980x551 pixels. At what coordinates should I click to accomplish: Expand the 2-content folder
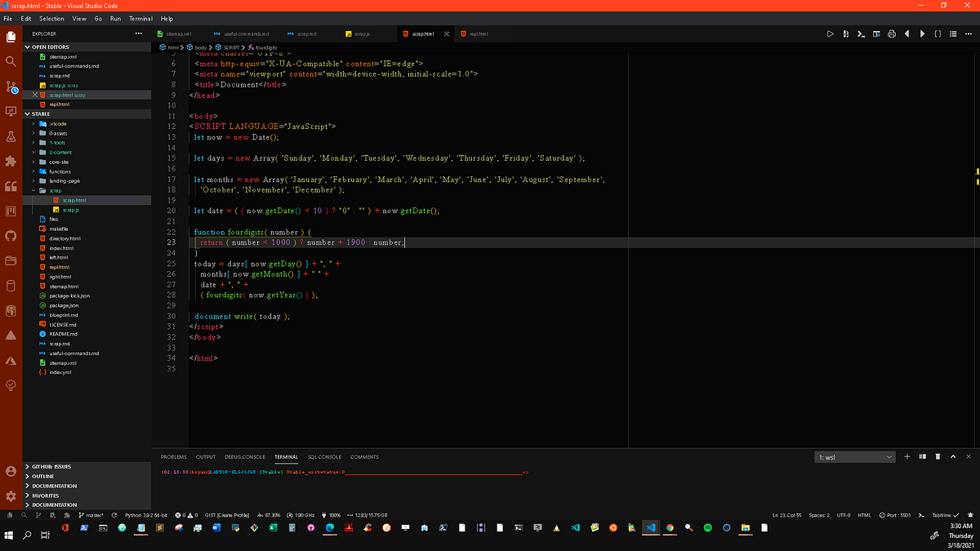tap(60, 152)
